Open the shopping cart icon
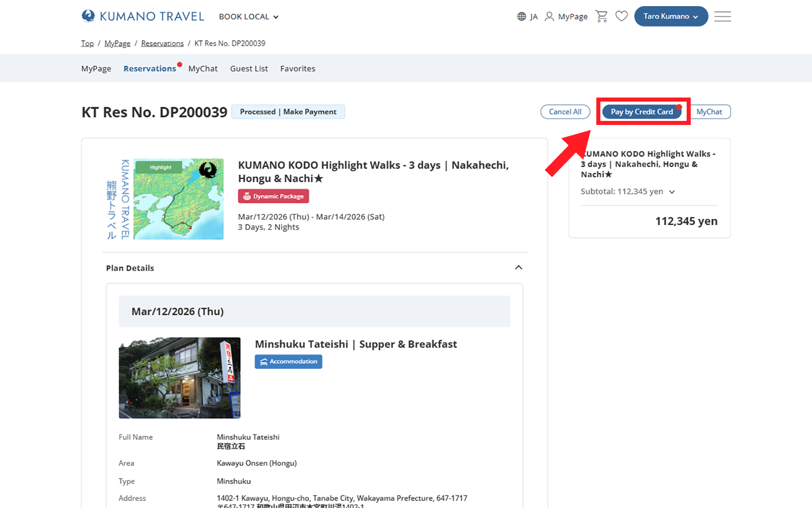 click(601, 16)
